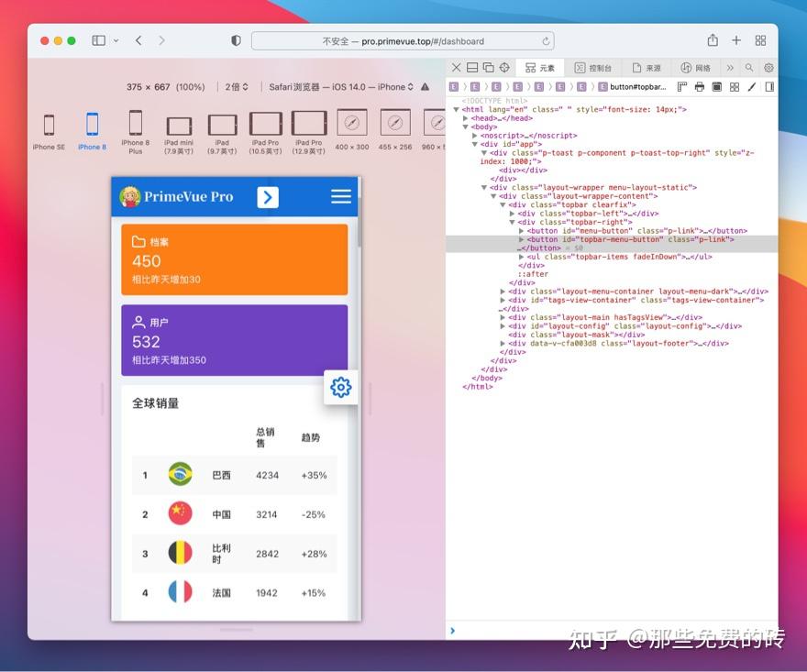
Task: Click the hamburger menu in the PrimeVue topbar
Action: (x=340, y=196)
